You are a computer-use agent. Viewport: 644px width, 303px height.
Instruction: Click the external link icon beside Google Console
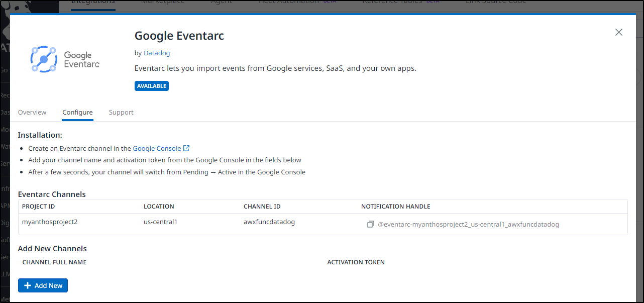186,148
